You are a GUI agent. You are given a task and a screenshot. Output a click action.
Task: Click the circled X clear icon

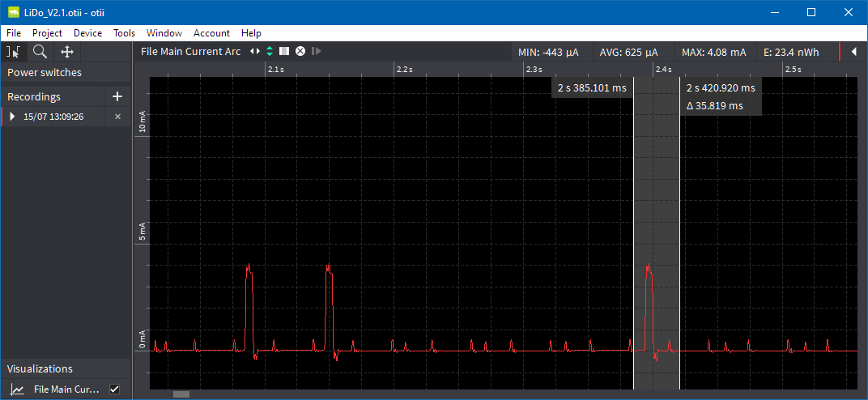coord(300,52)
